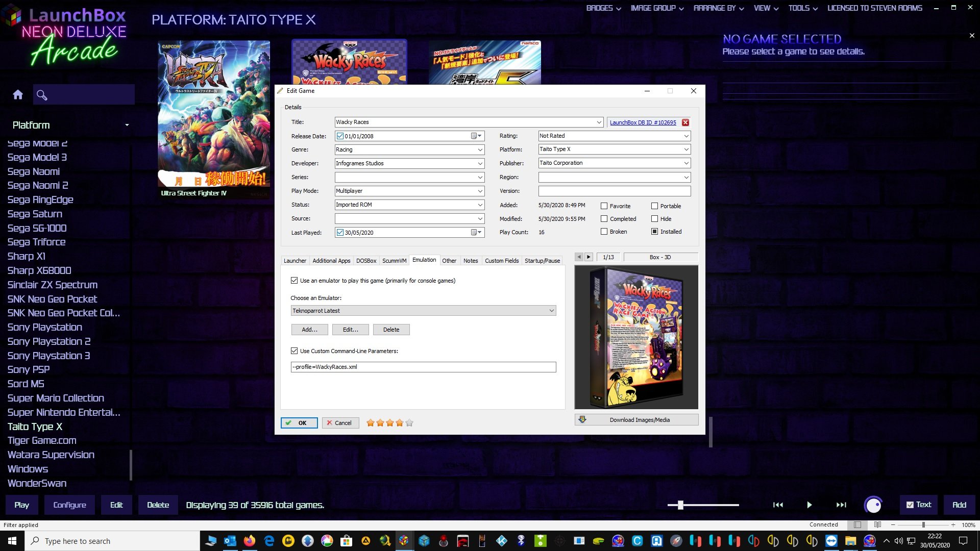Image resolution: width=980 pixels, height=551 pixels.
Task: Click the home icon in sidebar
Action: click(18, 94)
